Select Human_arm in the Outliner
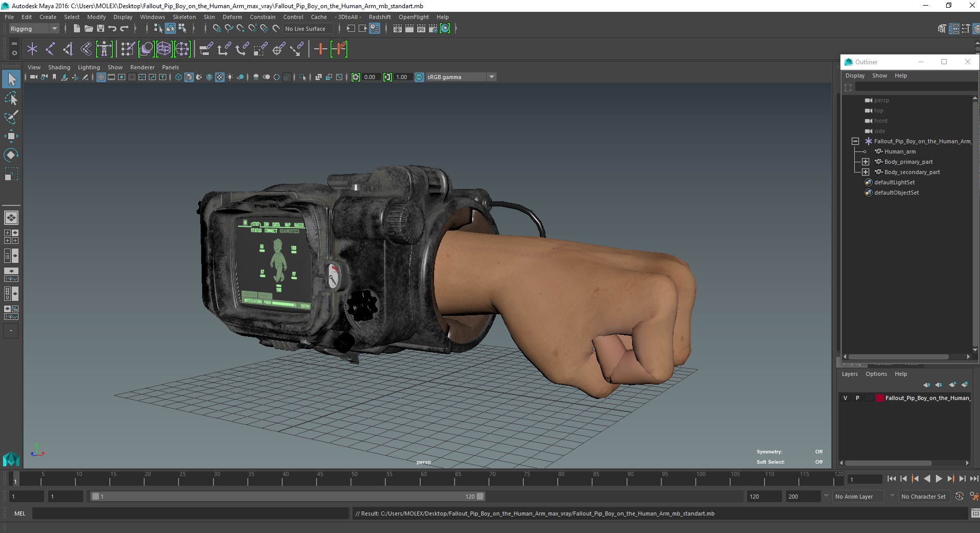 pyautogui.click(x=899, y=151)
